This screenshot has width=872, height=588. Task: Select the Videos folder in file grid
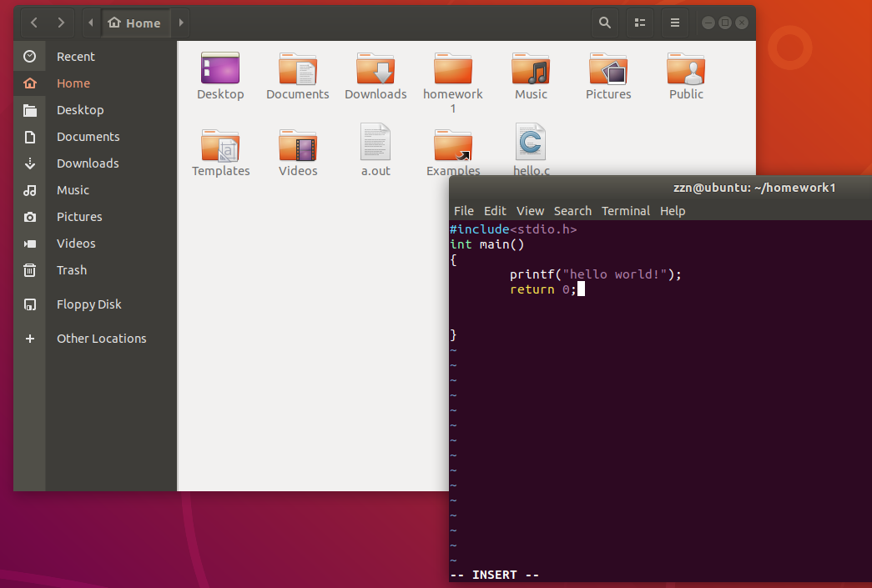coord(298,145)
